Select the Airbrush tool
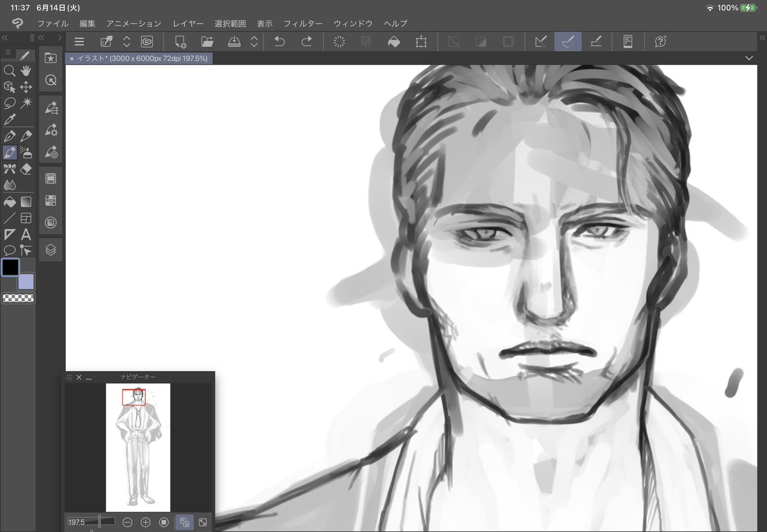Viewport: 767px width, 532px height. pos(26,153)
